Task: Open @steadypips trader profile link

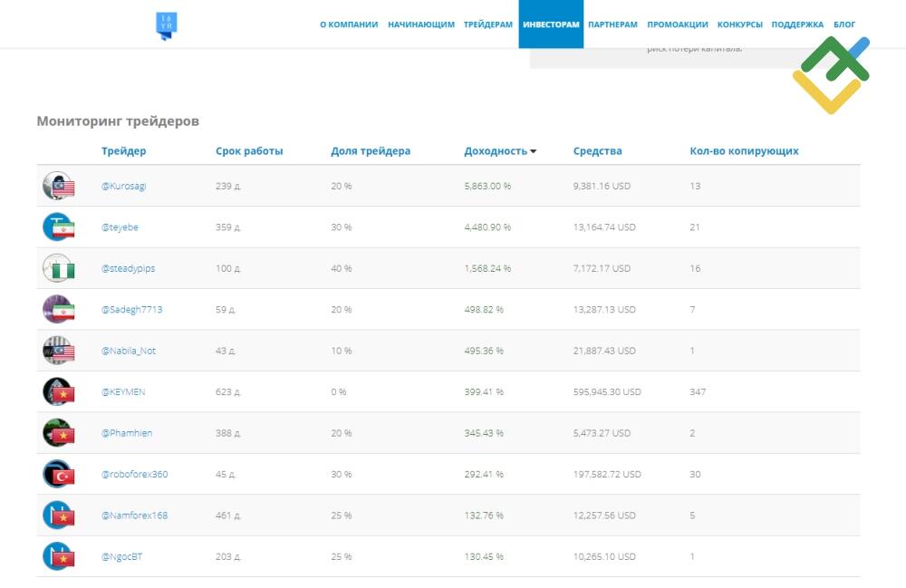Action: coord(129,268)
